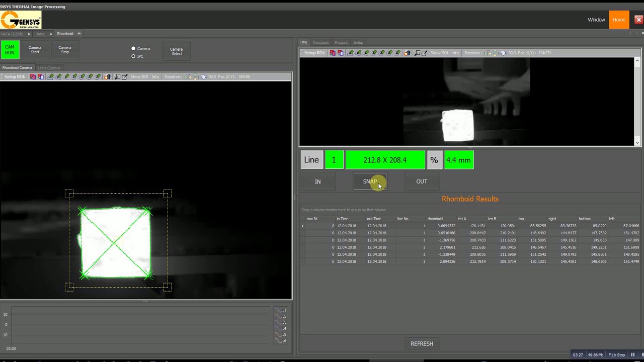Open the Setup tab in right panel
644x362 pixels.
click(x=358, y=42)
